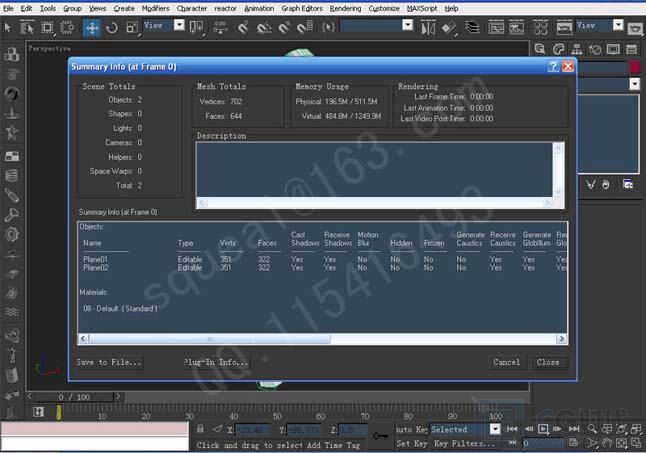The width and height of the screenshot is (646, 453).
Task: Toggle the Spinner Snap
Action: click(305, 28)
